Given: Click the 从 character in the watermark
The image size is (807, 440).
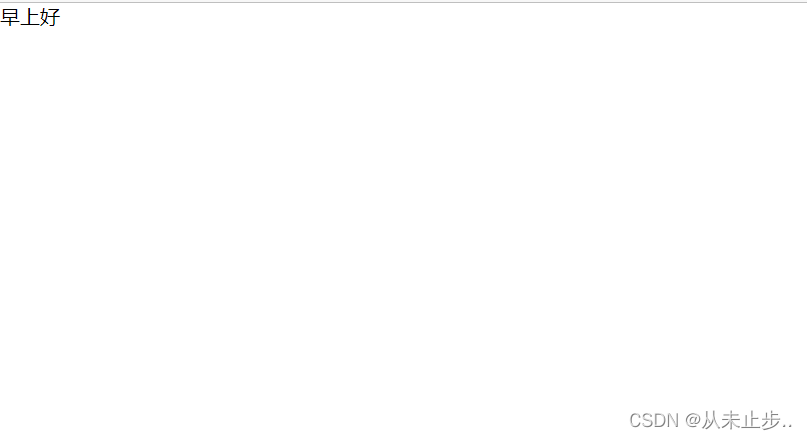Looking at the screenshot, I should [711, 420].
